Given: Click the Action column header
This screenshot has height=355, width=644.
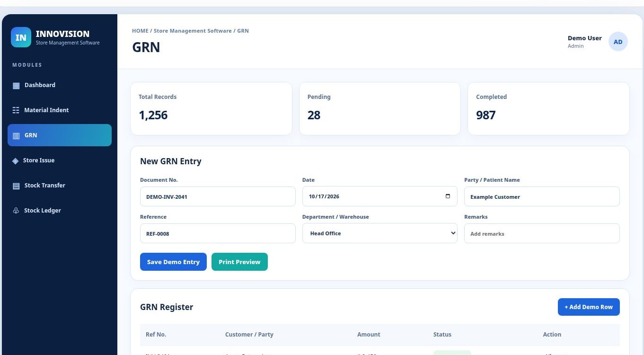Looking at the screenshot, I should (552, 334).
